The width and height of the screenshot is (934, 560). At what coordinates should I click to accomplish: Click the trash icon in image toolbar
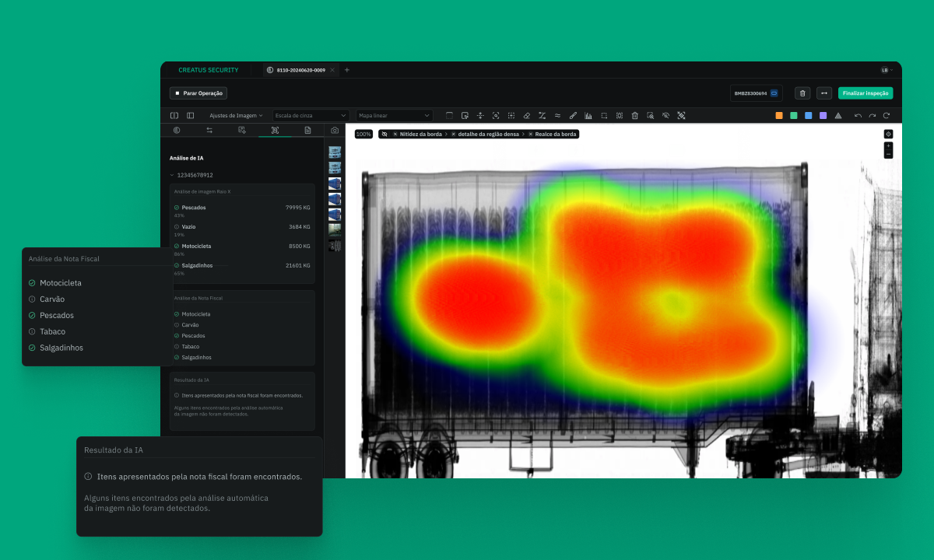point(635,116)
